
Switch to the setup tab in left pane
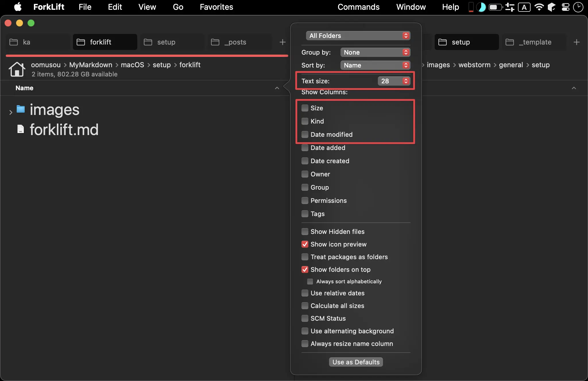pos(173,42)
